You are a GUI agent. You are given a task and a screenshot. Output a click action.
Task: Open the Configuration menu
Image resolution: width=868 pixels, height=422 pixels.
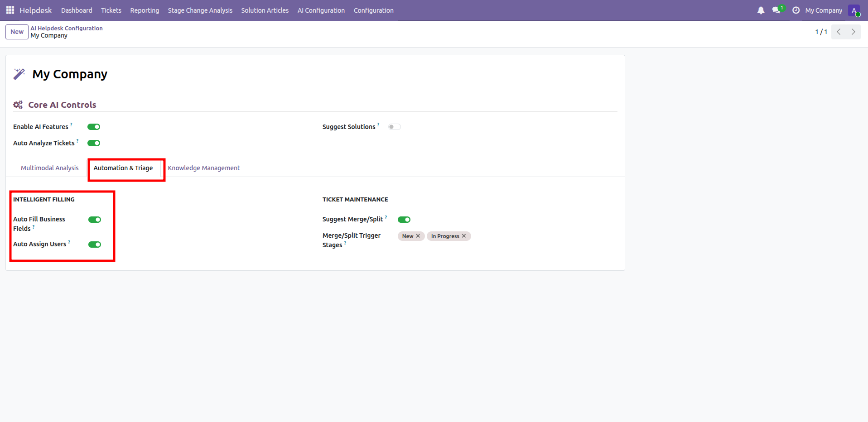pos(374,10)
